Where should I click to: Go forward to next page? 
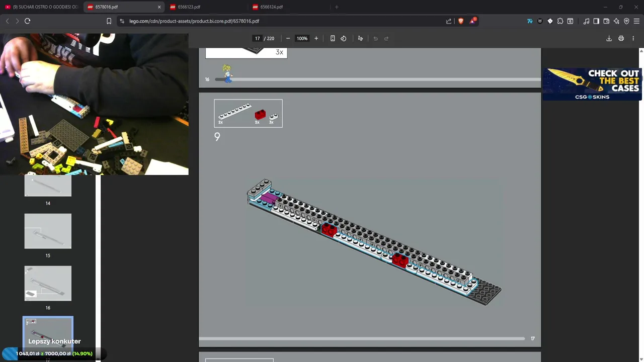17,21
